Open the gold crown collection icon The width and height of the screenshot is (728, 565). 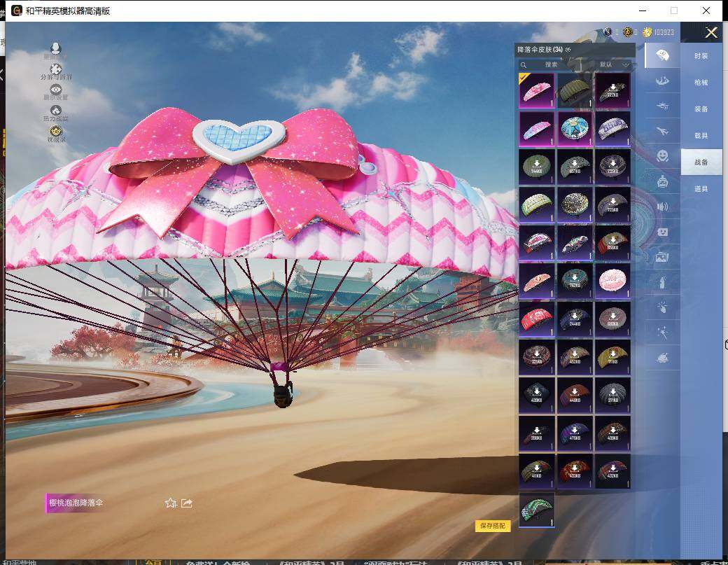56,132
